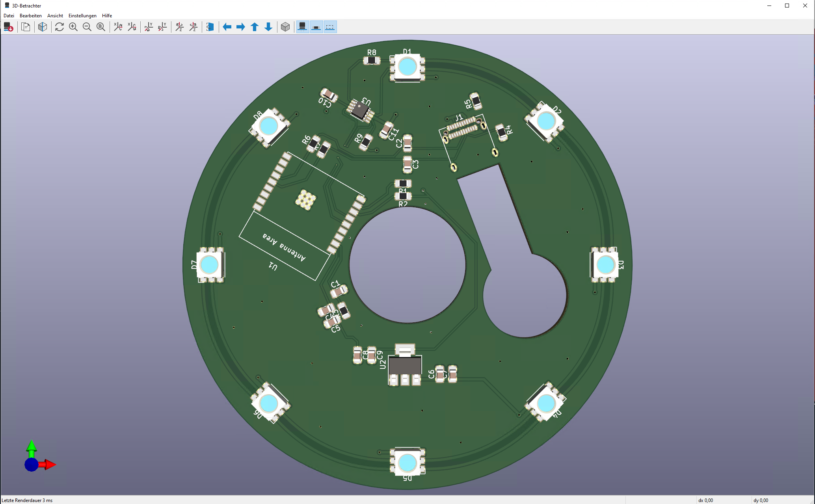Rotate Z clockwise
The width and height of the screenshot is (815, 504).
pyautogui.click(x=179, y=27)
